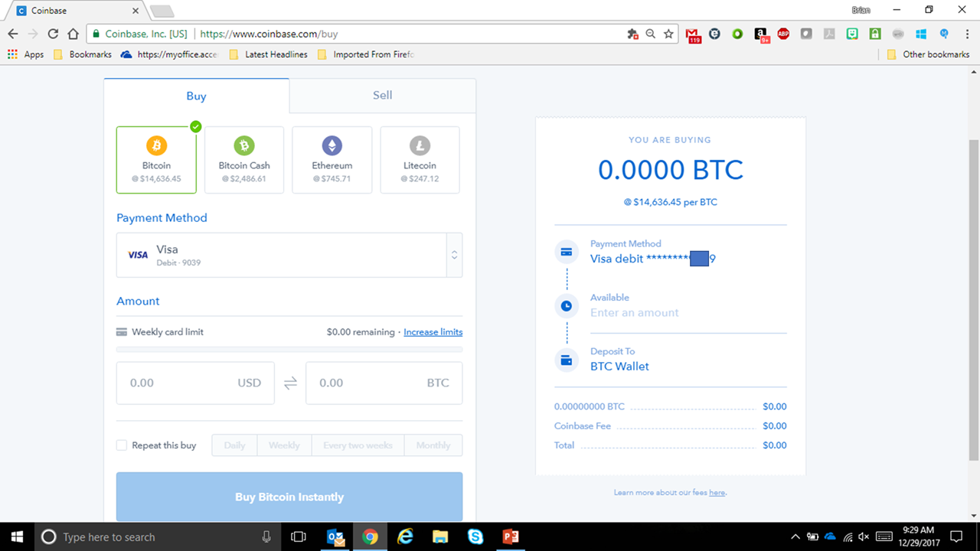Open Gmail extension in the toolbar
The height and width of the screenshot is (551, 980).
click(693, 34)
